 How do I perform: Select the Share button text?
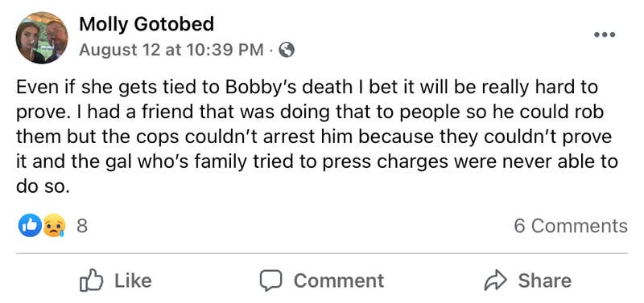click(545, 280)
